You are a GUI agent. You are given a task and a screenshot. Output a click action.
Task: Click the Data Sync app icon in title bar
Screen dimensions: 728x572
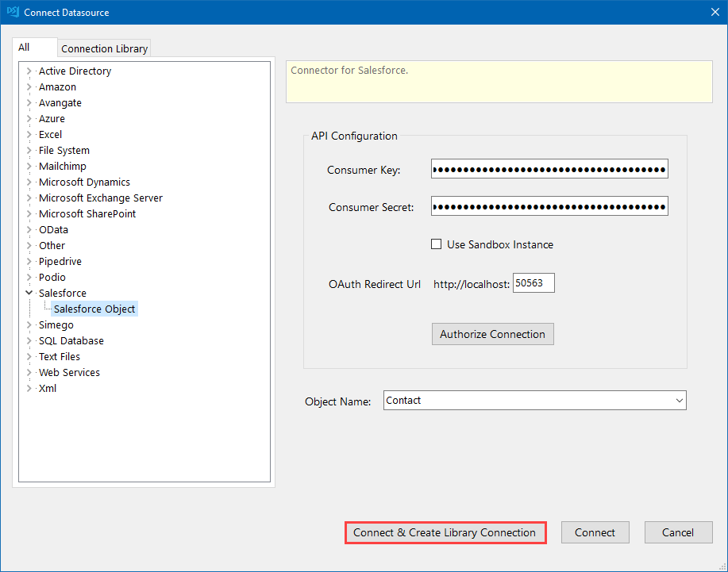click(13, 12)
